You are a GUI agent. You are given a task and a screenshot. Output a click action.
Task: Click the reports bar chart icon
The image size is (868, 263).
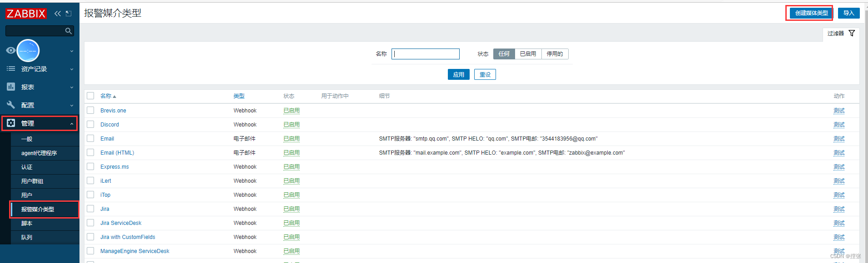click(11, 87)
